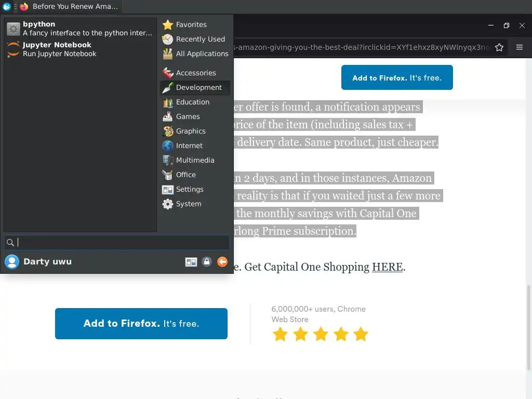This screenshot has width=532, height=399.
Task: Click bottom 'Add to Firefox. It's free.' button
Action: pos(141,324)
